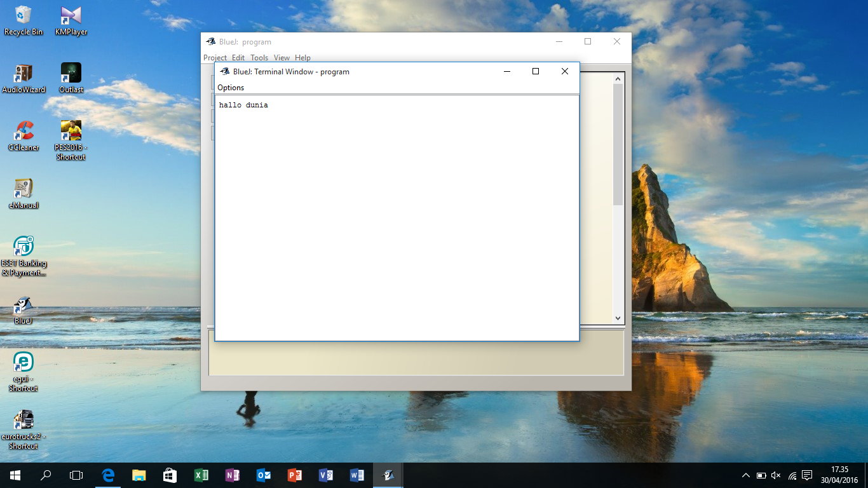Open Microsoft Edge from the taskbar
Viewport: 868px width, 488px height.
(107, 475)
